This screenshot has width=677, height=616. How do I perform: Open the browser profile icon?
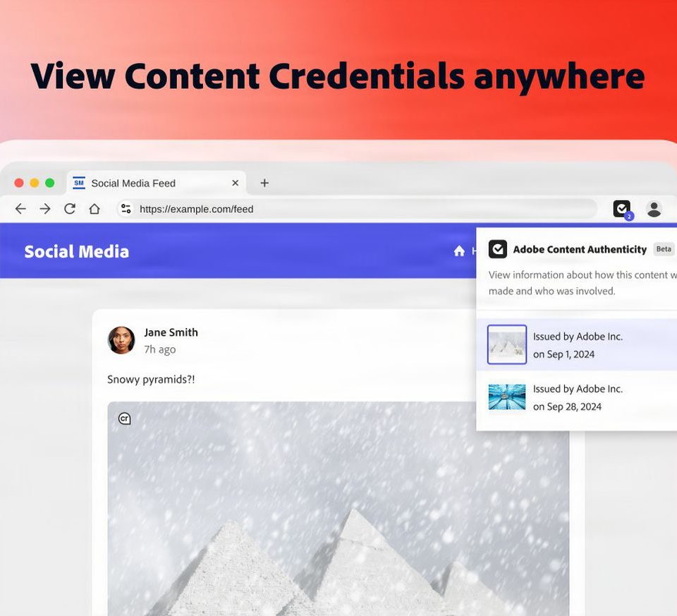coord(654,209)
